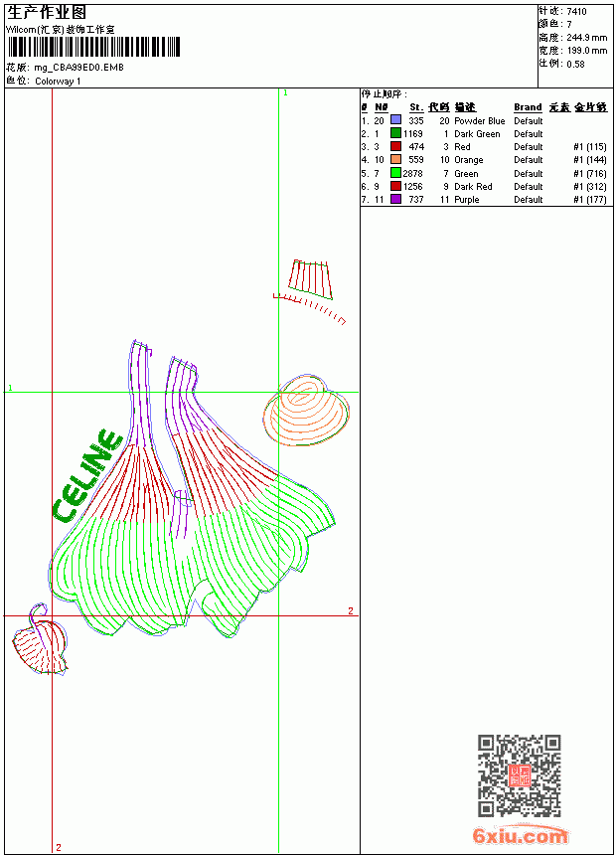The width and height of the screenshot is (616, 855).
Task: Click the '金片链' column header
Action: 590,107
